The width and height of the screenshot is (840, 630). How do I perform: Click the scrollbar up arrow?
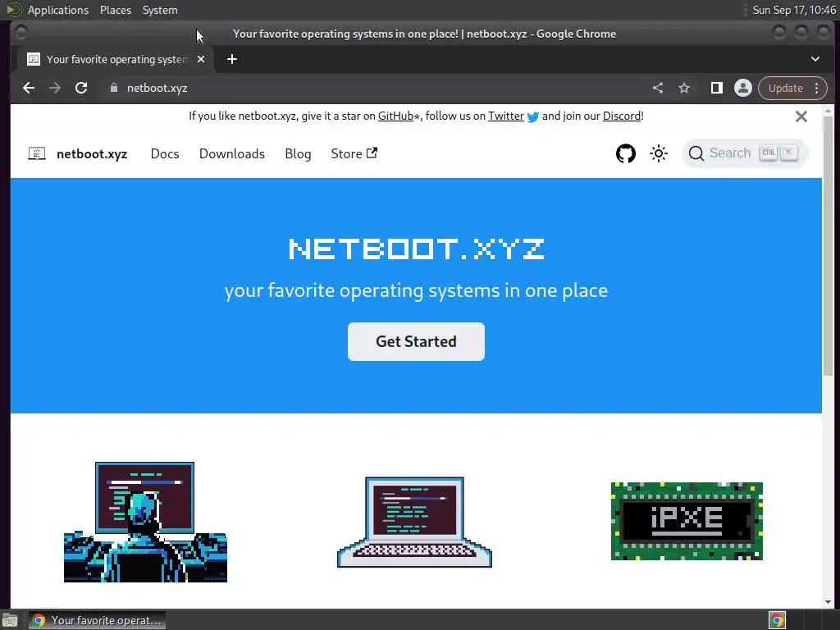coord(829,111)
